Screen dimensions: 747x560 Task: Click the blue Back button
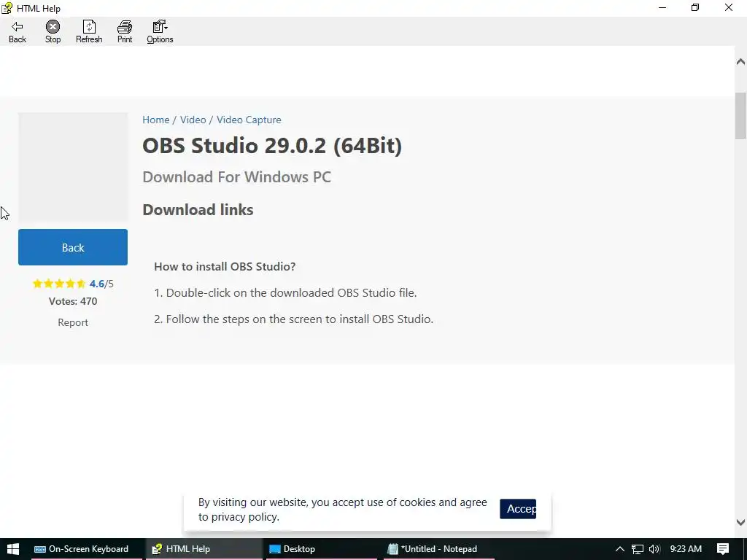point(73,247)
